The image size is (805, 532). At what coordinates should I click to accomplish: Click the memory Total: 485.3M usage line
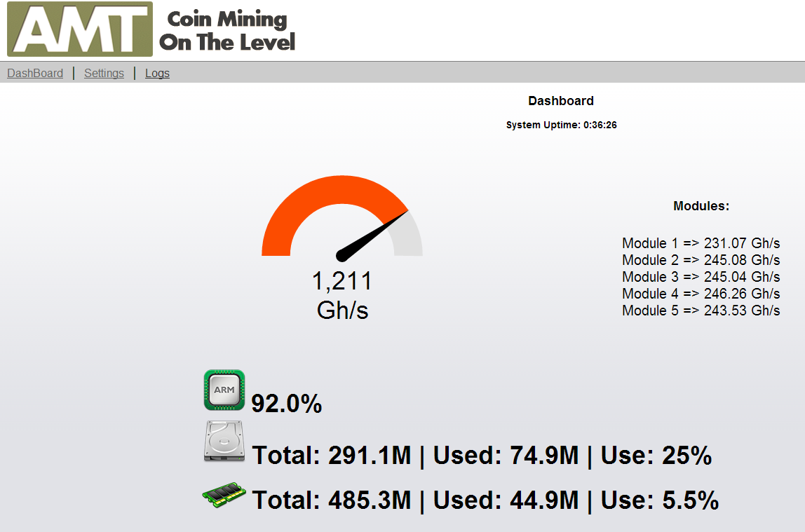pos(485,500)
